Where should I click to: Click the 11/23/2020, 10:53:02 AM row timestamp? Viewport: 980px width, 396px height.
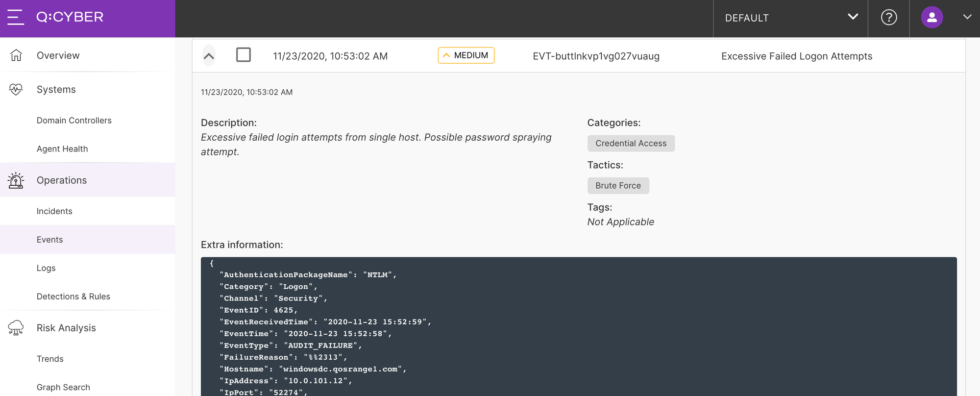tap(330, 56)
